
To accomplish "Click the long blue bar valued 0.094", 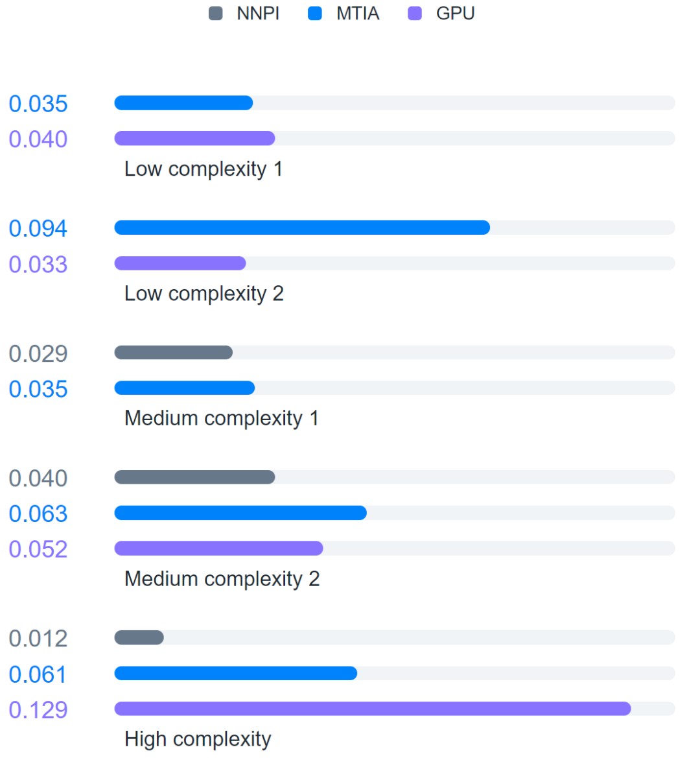I will (x=302, y=228).
